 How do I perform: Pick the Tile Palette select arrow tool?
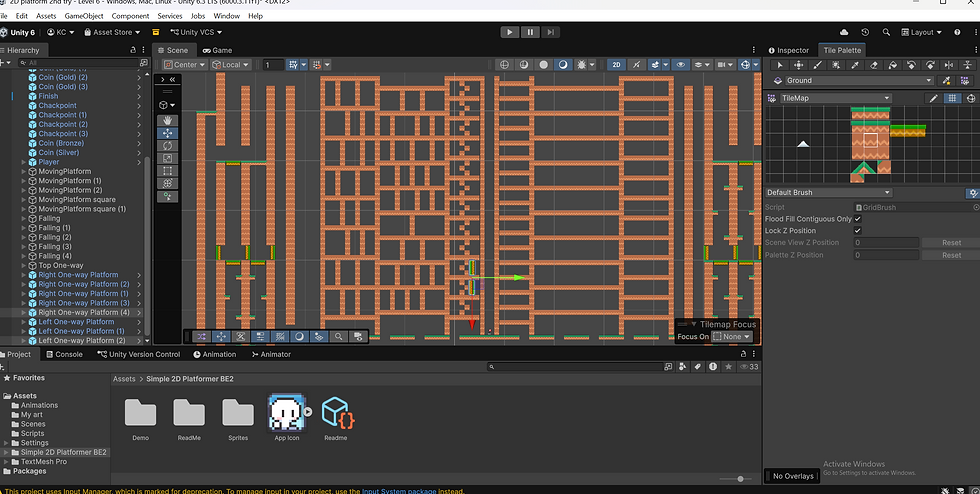(x=779, y=65)
